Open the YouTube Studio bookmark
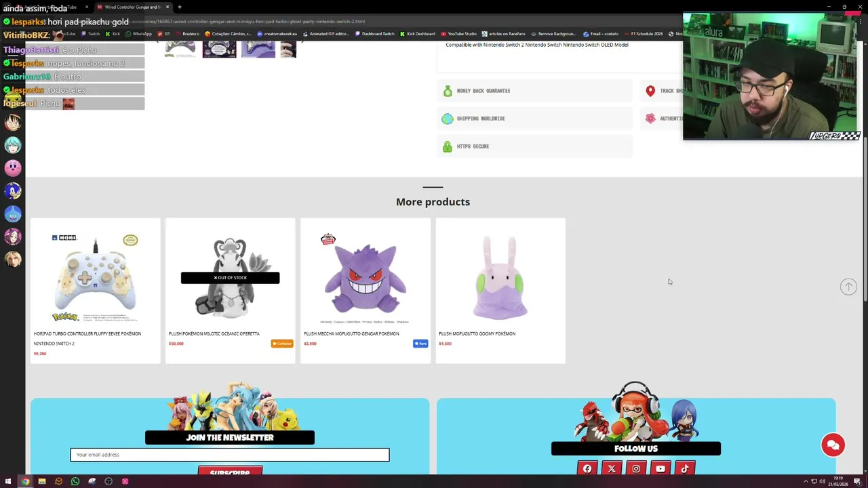The width and height of the screenshot is (868, 488). 459,34
